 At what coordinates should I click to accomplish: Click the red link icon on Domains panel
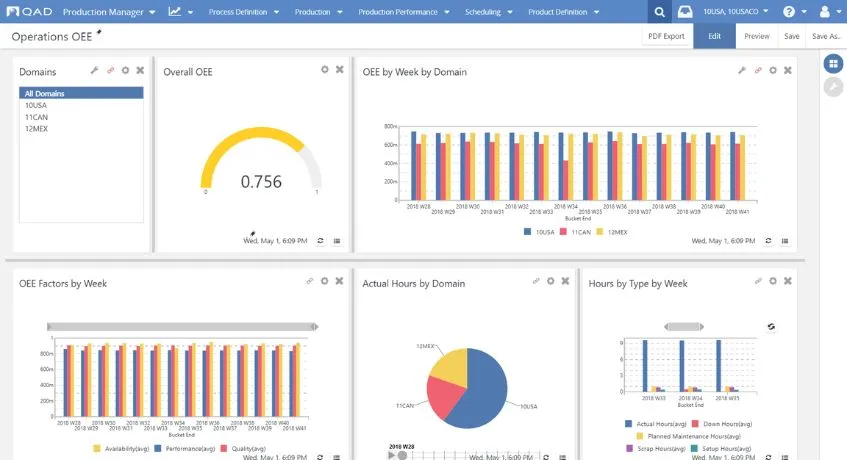click(x=110, y=70)
